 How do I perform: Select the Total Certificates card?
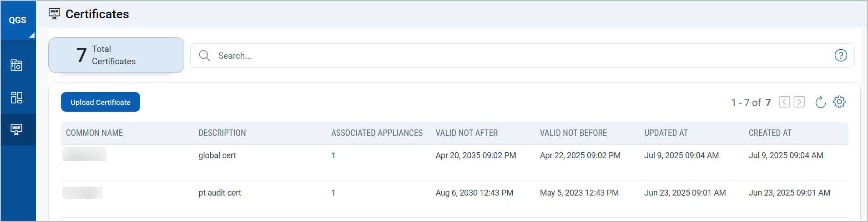pos(116,55)
